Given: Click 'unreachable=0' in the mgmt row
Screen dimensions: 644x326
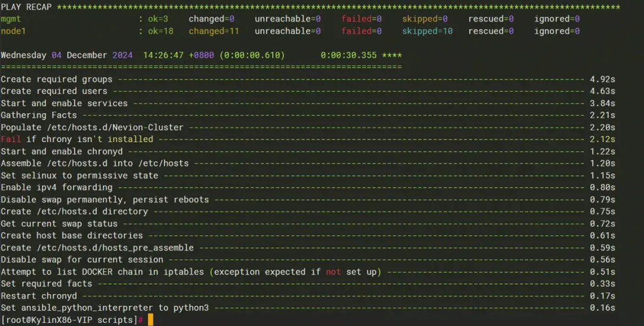Looking at the screenshot, I should [x=287, y=19].
